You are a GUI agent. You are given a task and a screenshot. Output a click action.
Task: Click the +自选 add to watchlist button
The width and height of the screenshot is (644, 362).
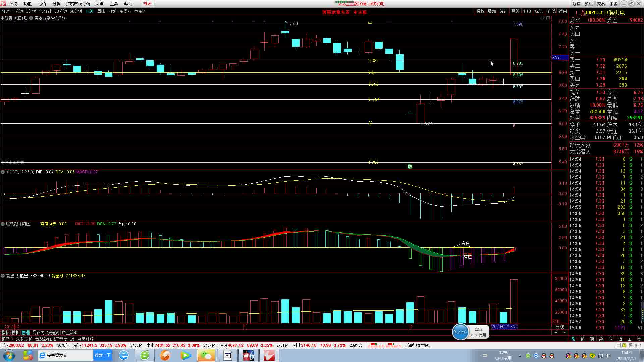coord(551,11)
